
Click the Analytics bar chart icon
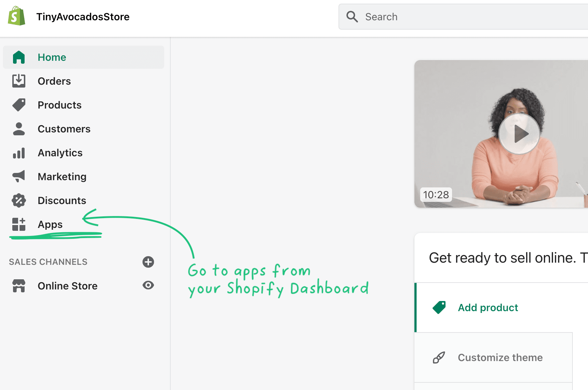[19, 153]
